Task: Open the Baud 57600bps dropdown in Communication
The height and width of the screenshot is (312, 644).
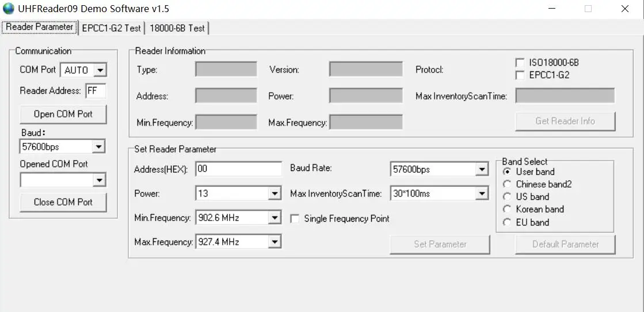Action: pos(99,147)
